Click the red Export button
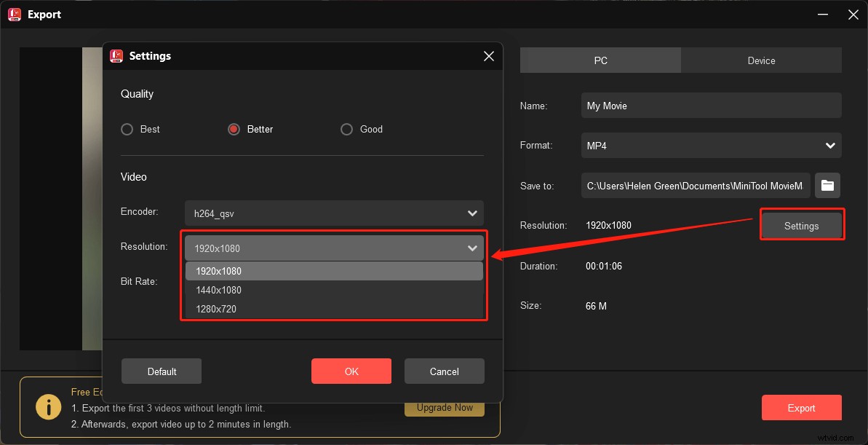The image size is (868, 445). tap(801, 408)
